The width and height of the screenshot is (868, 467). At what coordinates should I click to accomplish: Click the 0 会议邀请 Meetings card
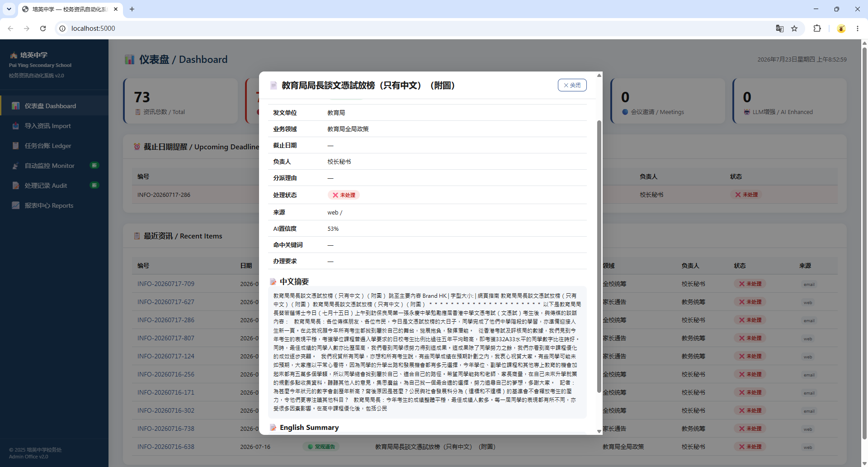coord(668,101)
